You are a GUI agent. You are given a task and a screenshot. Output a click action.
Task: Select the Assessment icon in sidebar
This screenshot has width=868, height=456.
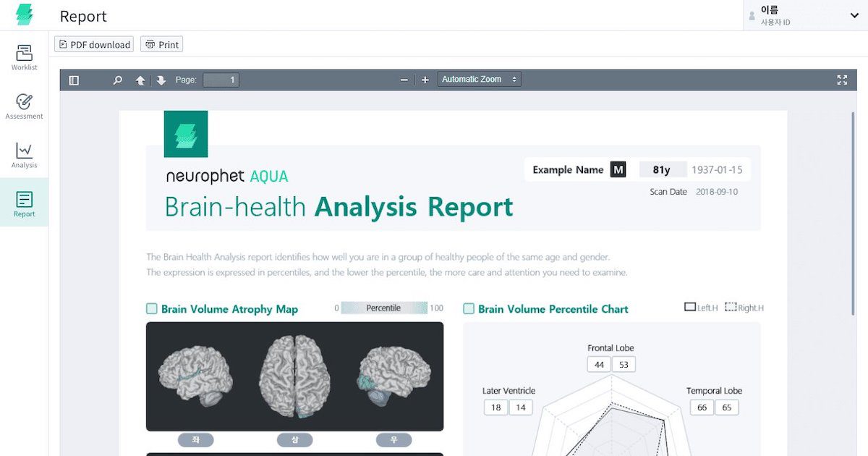(24, 104)
